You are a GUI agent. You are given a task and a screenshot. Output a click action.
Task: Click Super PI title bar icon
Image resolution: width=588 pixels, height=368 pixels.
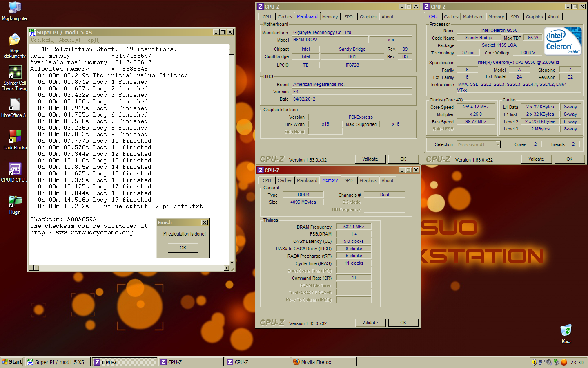(x=32, y=32)
